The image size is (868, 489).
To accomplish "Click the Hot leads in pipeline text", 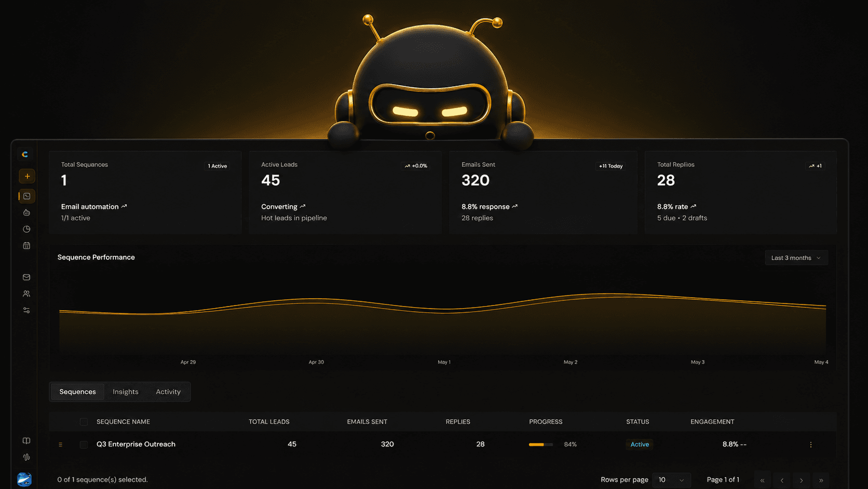I will (294, 218).
